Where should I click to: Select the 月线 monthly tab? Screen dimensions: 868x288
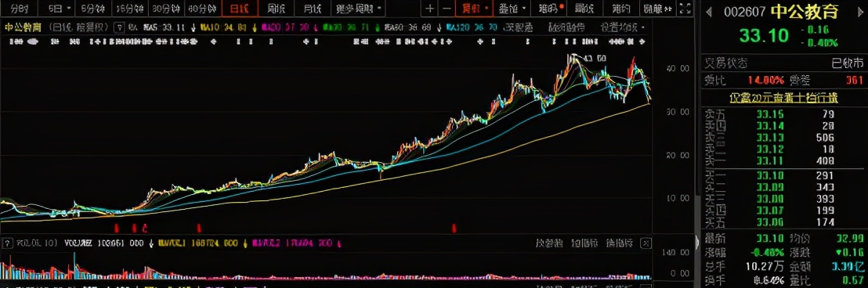coord(312,9)
